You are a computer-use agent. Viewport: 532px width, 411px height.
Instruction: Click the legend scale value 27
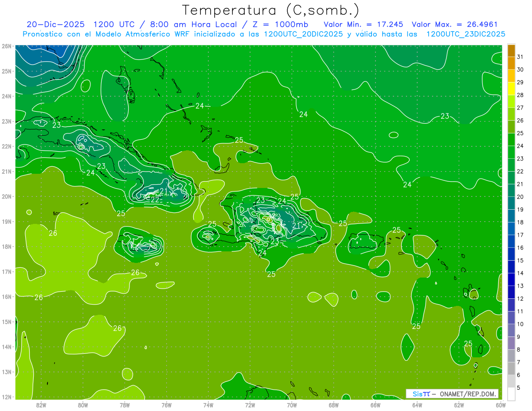pyautogui.click(x=520, y=108)
